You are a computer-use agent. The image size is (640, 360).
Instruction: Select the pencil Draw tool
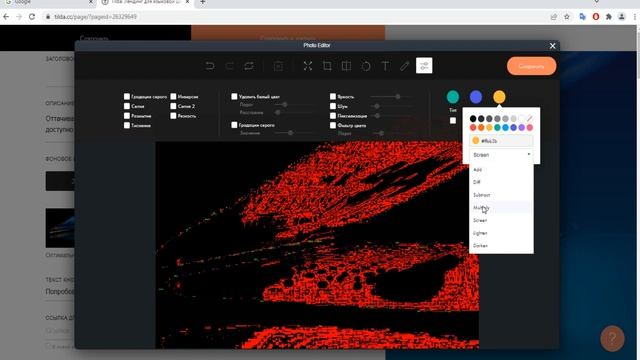[x=404, y=66]
